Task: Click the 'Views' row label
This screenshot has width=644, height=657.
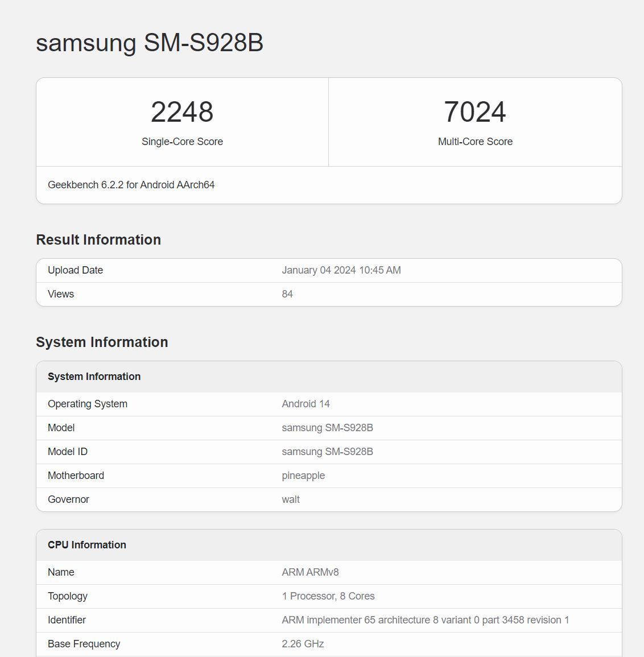Action: (x=61, y=294)
